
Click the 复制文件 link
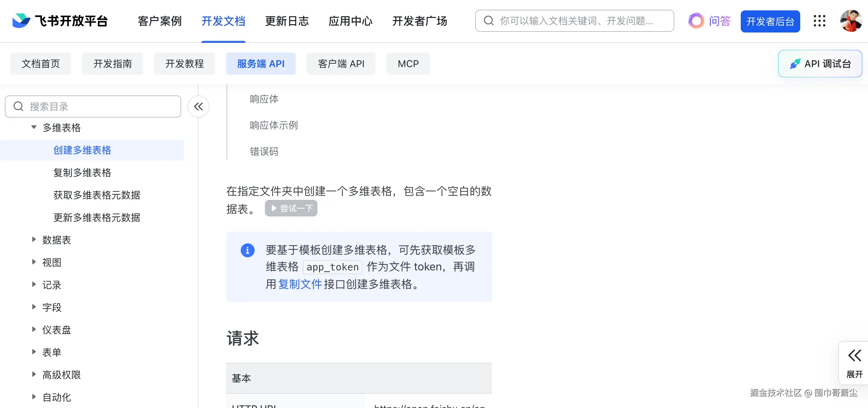pos(299,284)
